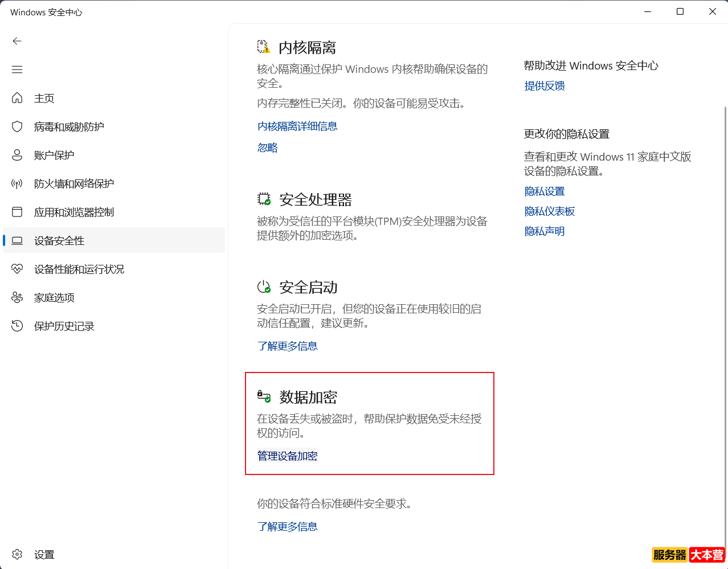Click the family icon for 家庭选项
The height and width of the screenshot is (569, 728).
17,297
